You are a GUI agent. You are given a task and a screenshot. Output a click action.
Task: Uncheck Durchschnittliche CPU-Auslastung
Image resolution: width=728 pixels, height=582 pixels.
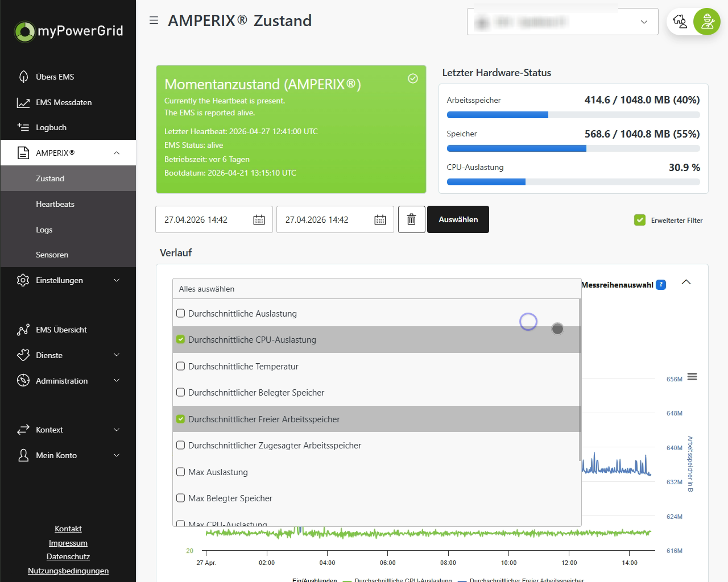tap(181, 339)
